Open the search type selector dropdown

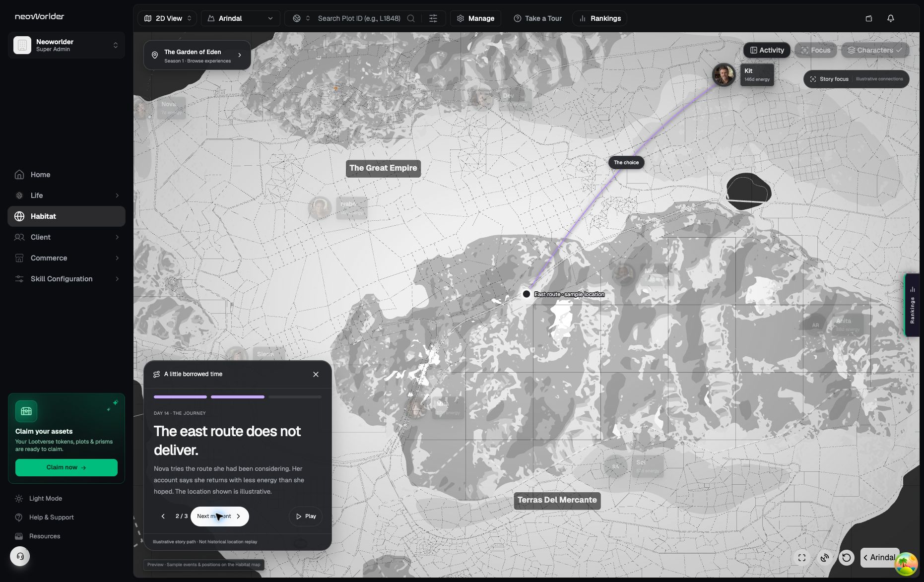tap(301, 18)
